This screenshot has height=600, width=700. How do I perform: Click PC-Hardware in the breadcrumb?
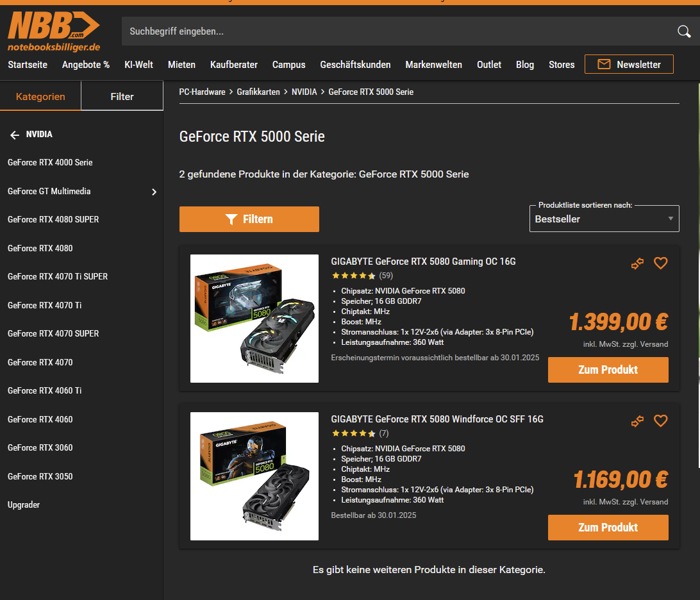point(202,92)
